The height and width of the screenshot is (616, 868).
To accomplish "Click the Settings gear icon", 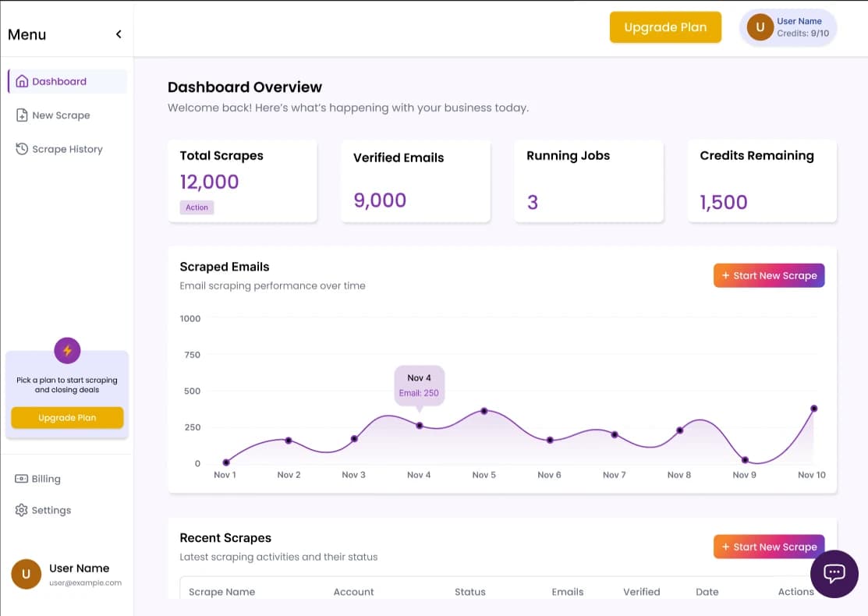I will [22, 510].
